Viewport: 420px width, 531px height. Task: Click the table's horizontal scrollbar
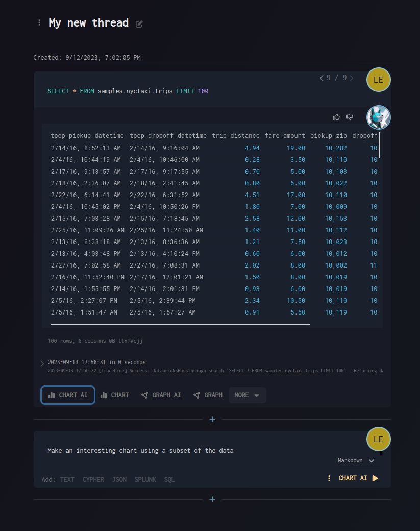tap(180, 324)
